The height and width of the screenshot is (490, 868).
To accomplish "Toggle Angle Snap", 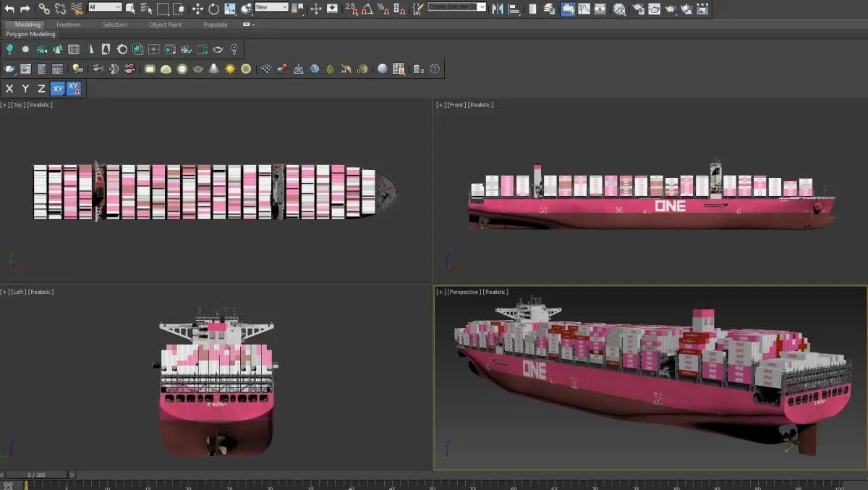I will (x=367, y=9).
